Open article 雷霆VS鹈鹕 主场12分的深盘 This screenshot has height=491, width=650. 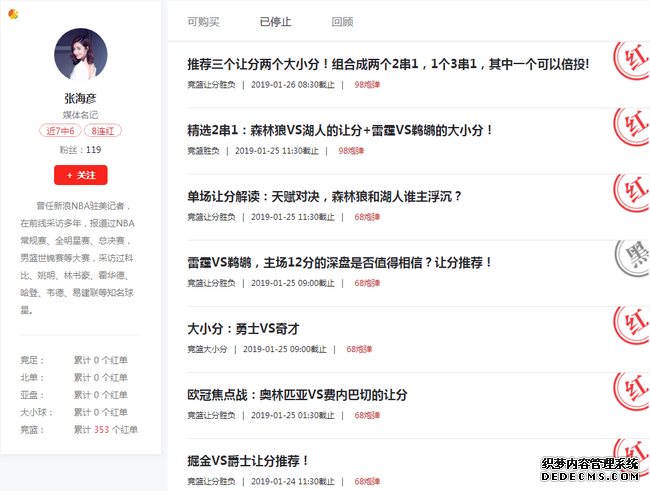[x=340, y=263]
